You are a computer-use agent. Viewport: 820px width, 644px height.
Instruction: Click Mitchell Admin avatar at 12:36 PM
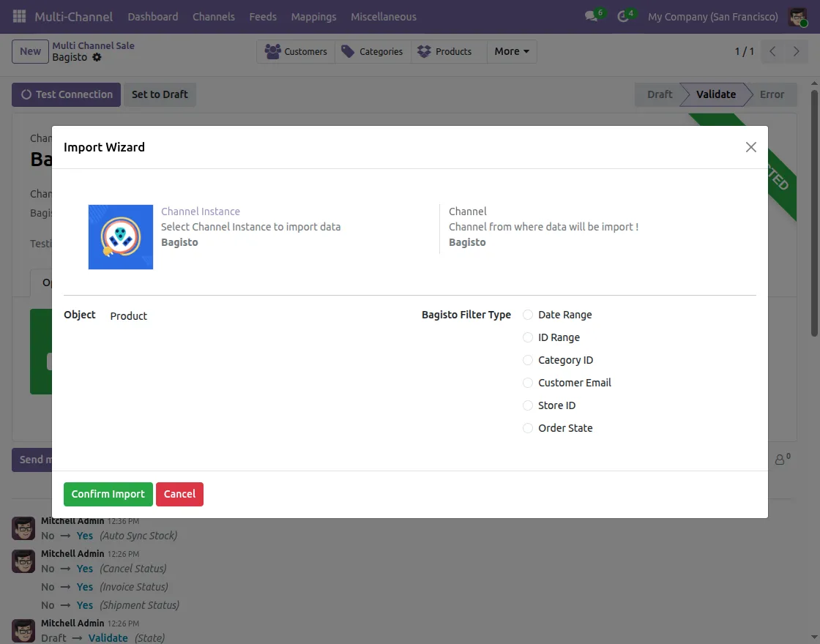[23, 528]
